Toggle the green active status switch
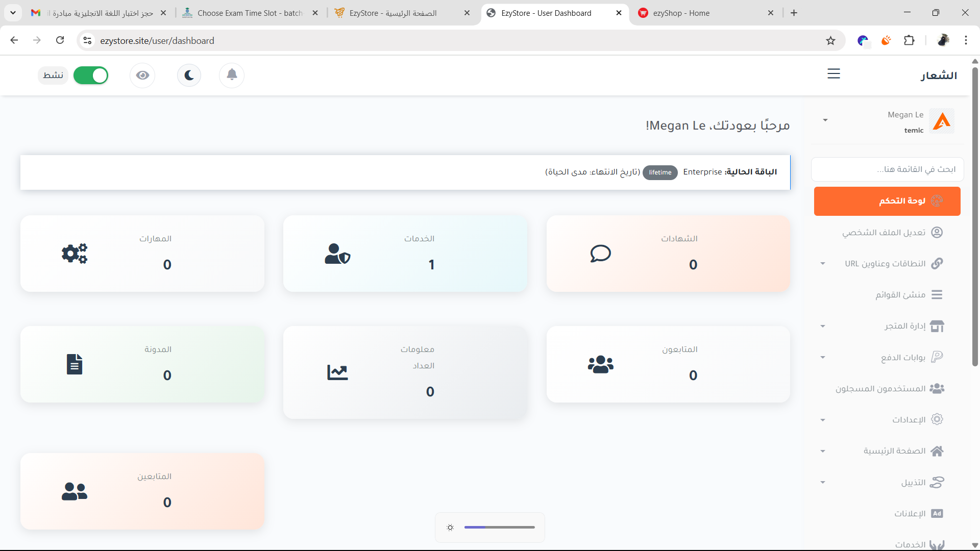980x551 pixels. pos(91,76)
